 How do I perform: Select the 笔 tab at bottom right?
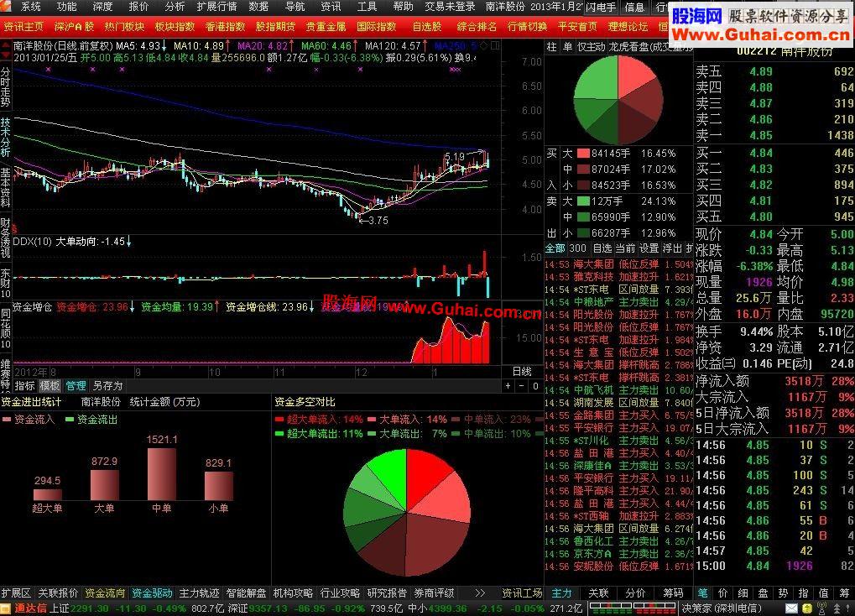703,593
